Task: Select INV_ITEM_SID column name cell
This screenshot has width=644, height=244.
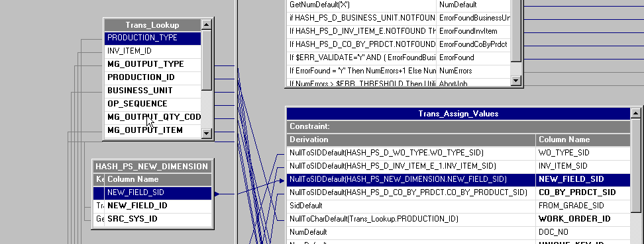Action: click(x=583, y=166)
